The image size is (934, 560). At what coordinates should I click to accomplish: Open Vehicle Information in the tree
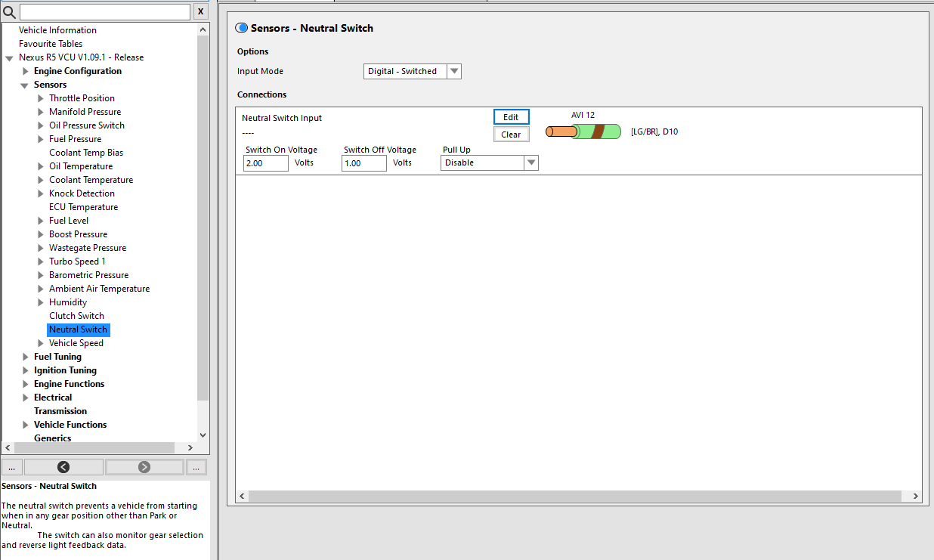click(57, 30)
